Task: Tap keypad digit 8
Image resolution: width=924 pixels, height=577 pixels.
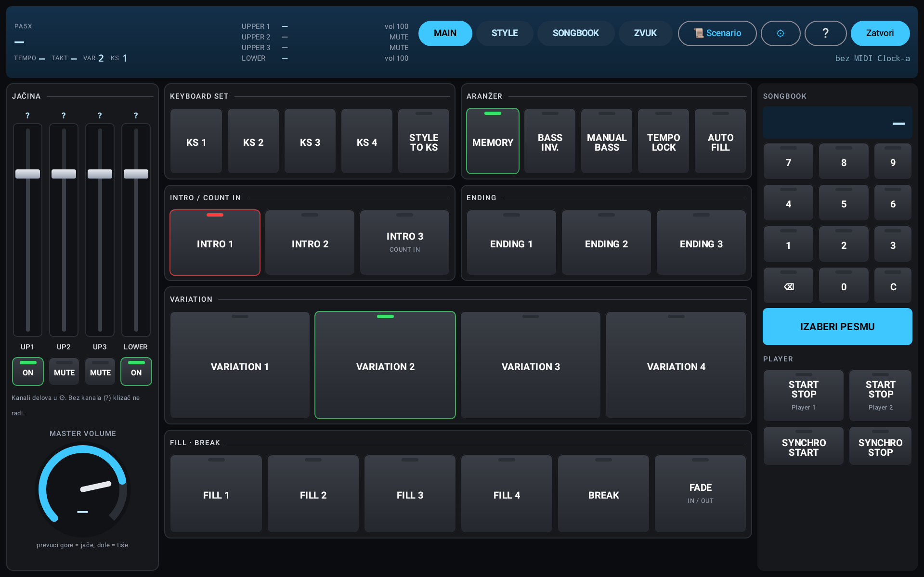Action: click(844, 161)
